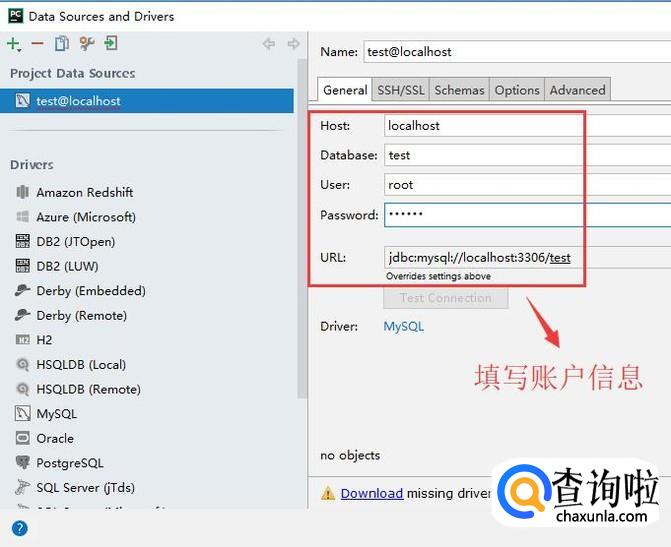Viewport: 671px width, 547px height.
Task: Select HSQLDB (Local) driver name
Action: pyautogui.click(x=81, y=365)
